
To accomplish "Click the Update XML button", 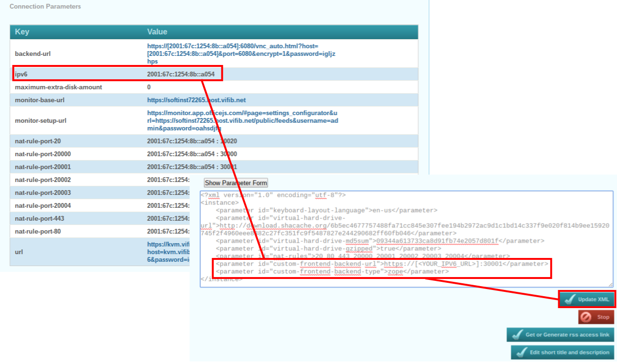I will (587, 299).
